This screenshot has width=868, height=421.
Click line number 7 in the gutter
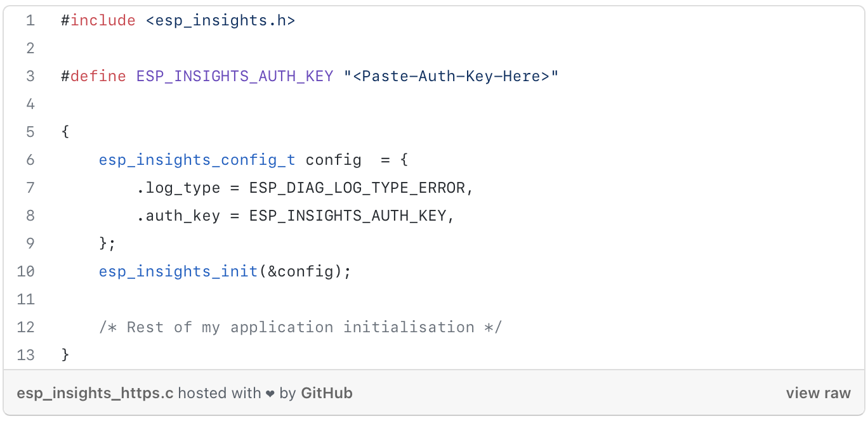(30, 188)
